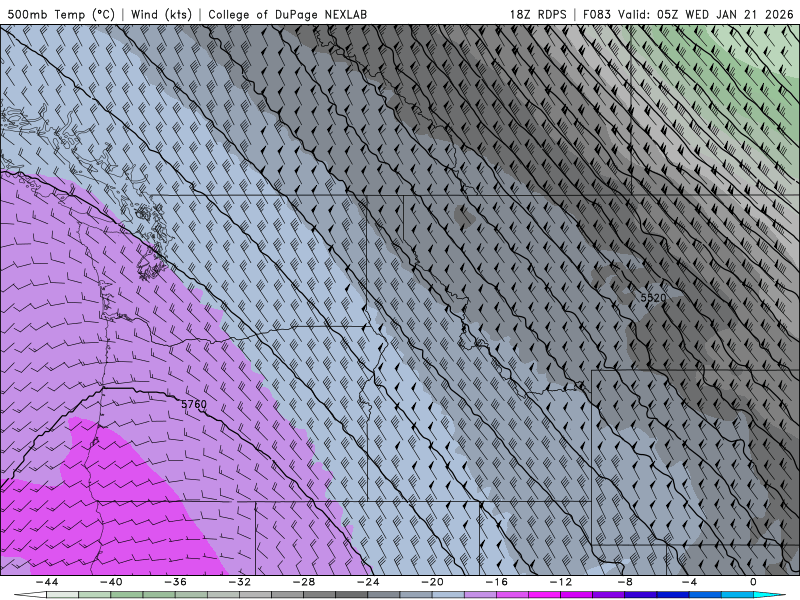Screen dimensions: 800x600
Task: Click the '-36' color scale label
Action: (175, 582)
